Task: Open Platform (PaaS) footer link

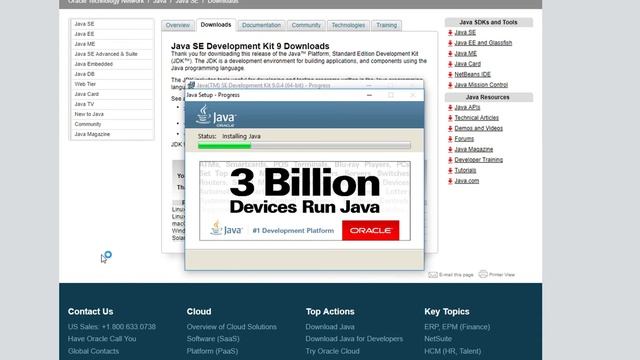Action: tap(212, 351)
